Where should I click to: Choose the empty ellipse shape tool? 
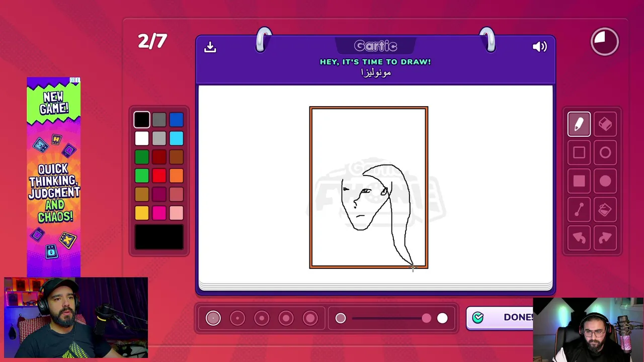605,153
